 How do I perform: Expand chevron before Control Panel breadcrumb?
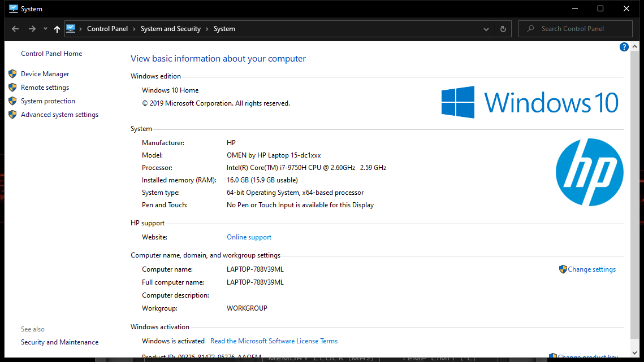81,29
